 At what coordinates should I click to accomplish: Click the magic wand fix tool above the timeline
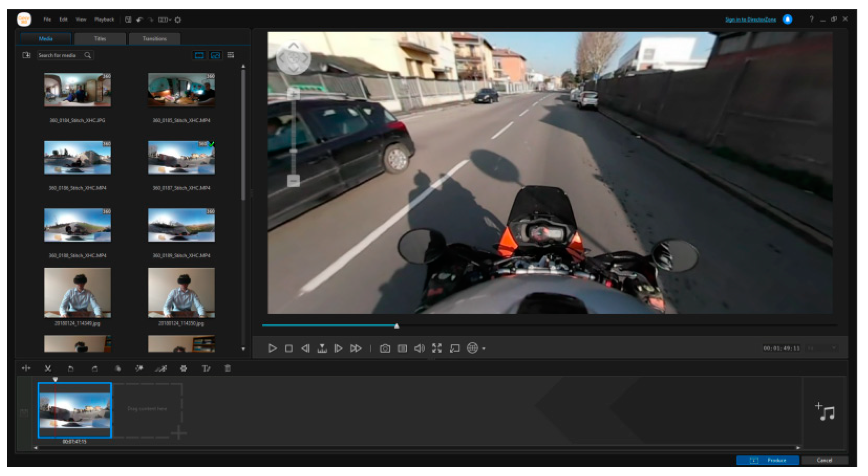(139, 369)
